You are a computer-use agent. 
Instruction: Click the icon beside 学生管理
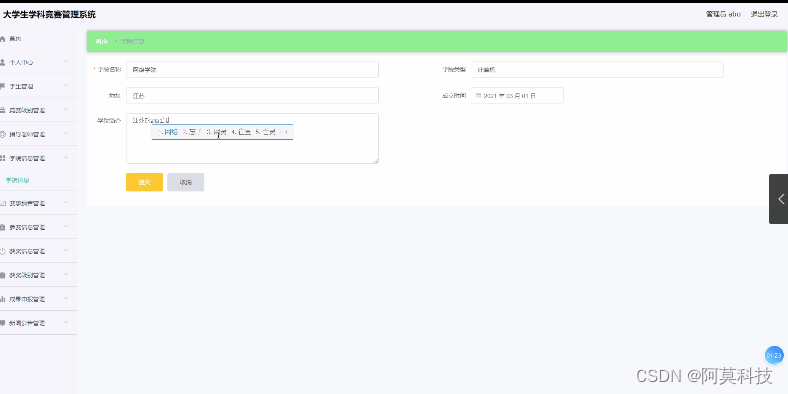3,86
